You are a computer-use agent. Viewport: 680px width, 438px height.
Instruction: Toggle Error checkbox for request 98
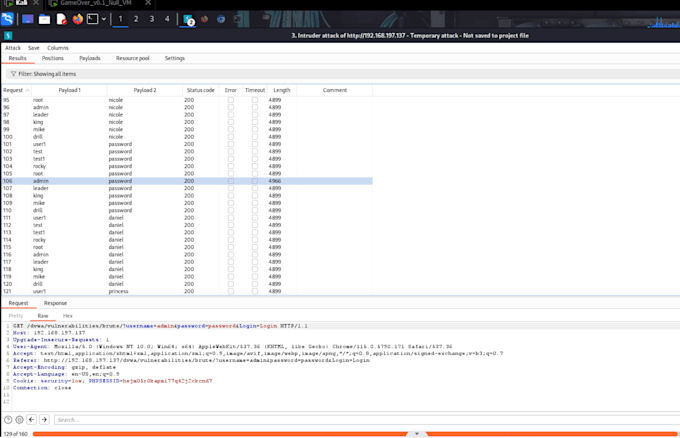231,122
